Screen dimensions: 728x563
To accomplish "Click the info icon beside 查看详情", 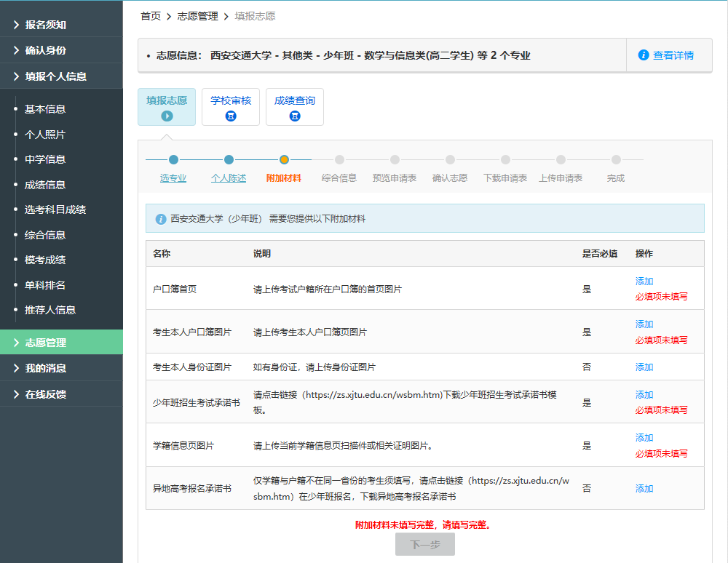I will coord(644,55).
